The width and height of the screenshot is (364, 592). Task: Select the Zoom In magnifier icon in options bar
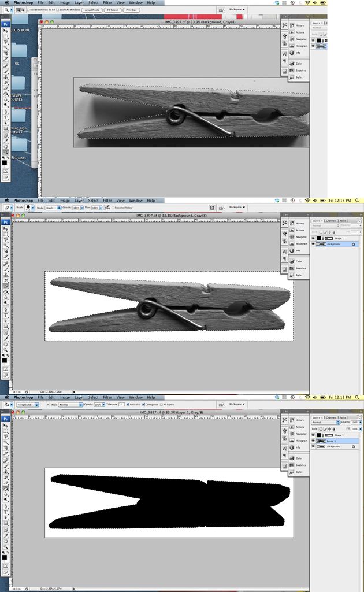18,10
